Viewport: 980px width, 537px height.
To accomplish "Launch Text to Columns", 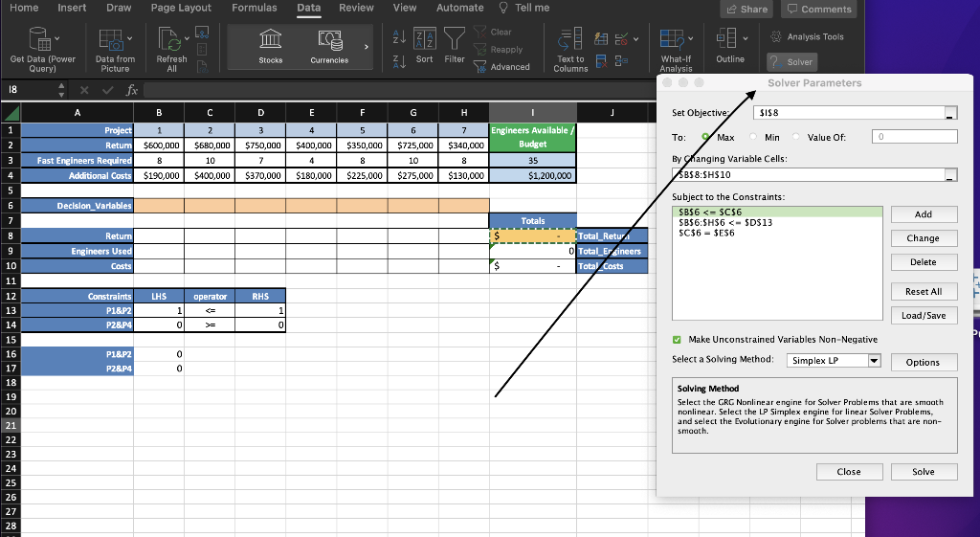I will point(570,50).
